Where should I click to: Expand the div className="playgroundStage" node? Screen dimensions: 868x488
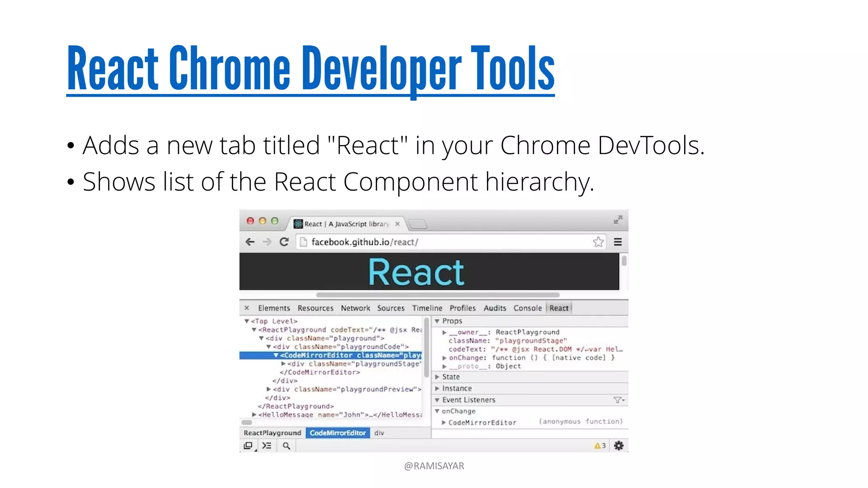283,363
